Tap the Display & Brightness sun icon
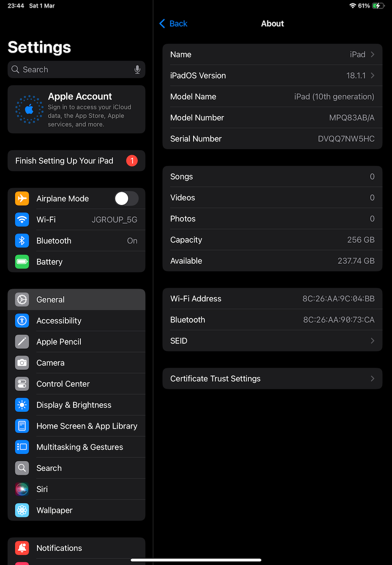Viewport: 392px width, 565px height. [x=22, y=405]
